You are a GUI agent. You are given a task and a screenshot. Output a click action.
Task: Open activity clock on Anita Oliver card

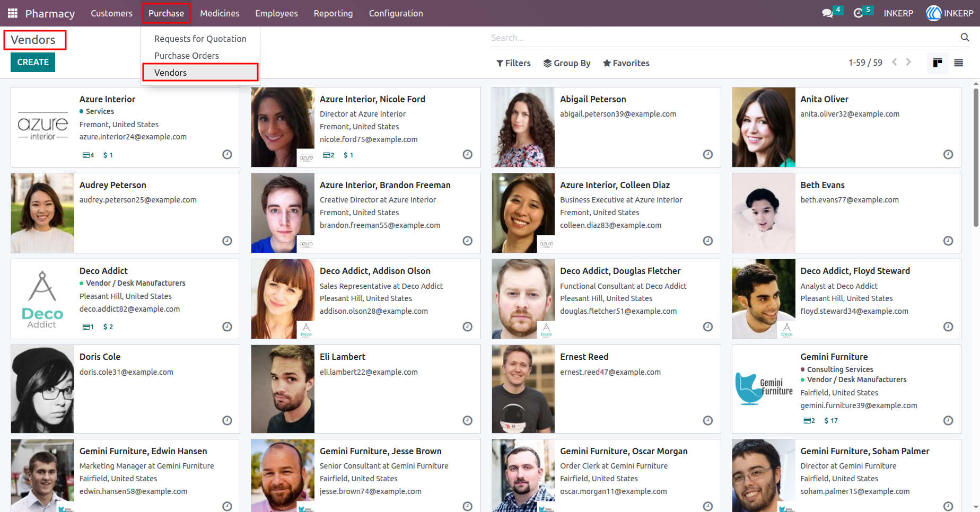[x=948, y=154]
